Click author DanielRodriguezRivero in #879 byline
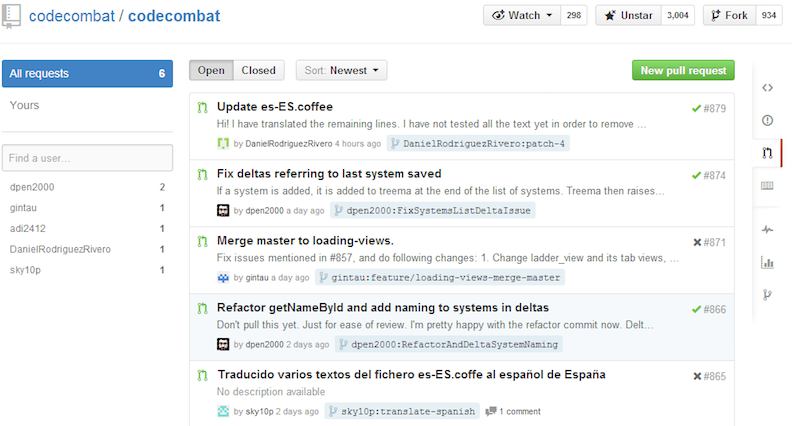 click(x=289, y=144)
